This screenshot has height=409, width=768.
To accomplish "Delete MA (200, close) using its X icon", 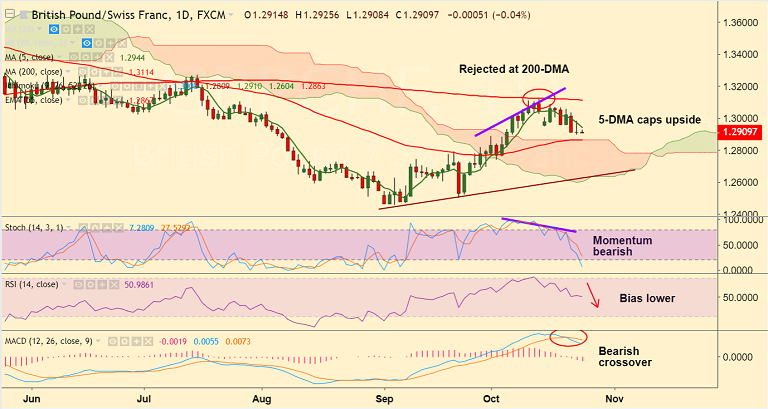I will 118,72.
